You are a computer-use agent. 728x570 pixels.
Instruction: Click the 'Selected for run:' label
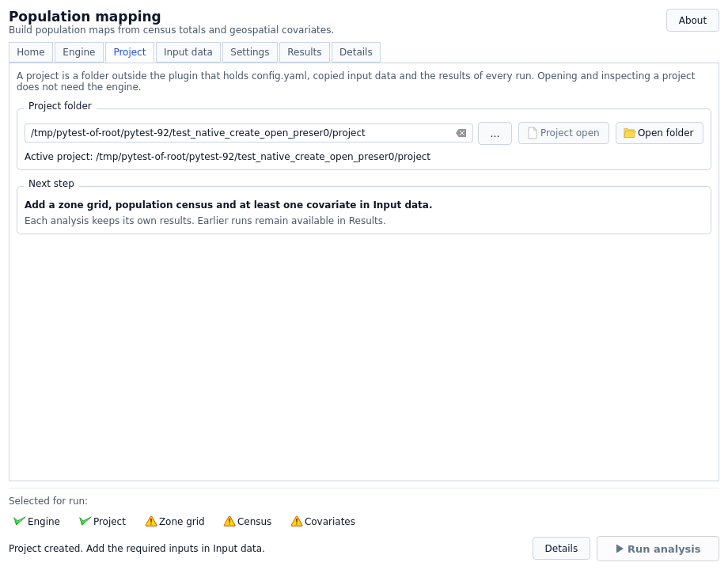(x=48, y=501)
